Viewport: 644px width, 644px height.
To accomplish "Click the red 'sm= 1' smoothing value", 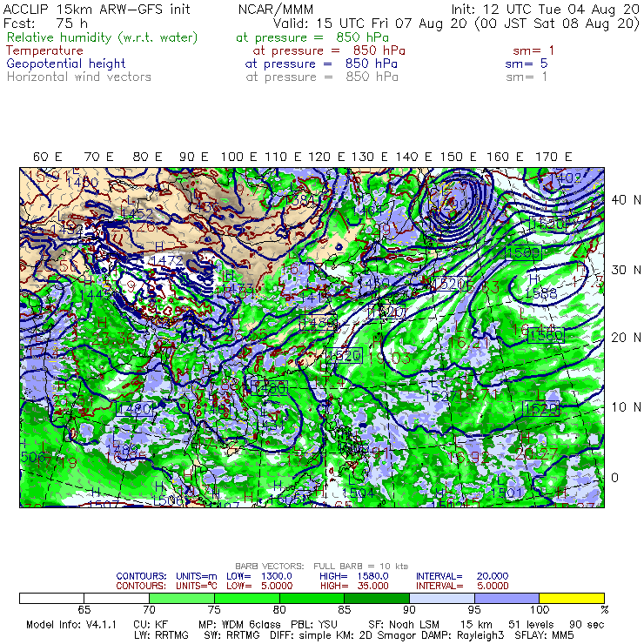I will click(x=533, y=50).
